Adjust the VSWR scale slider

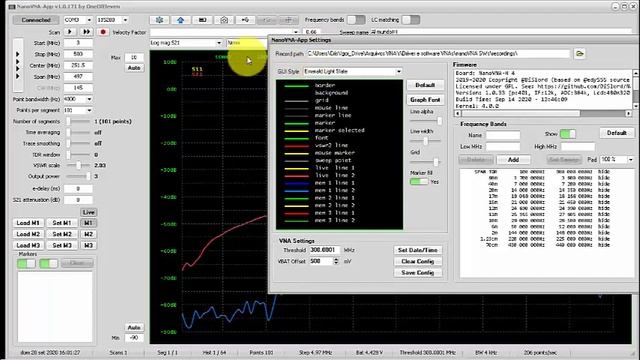78,165
